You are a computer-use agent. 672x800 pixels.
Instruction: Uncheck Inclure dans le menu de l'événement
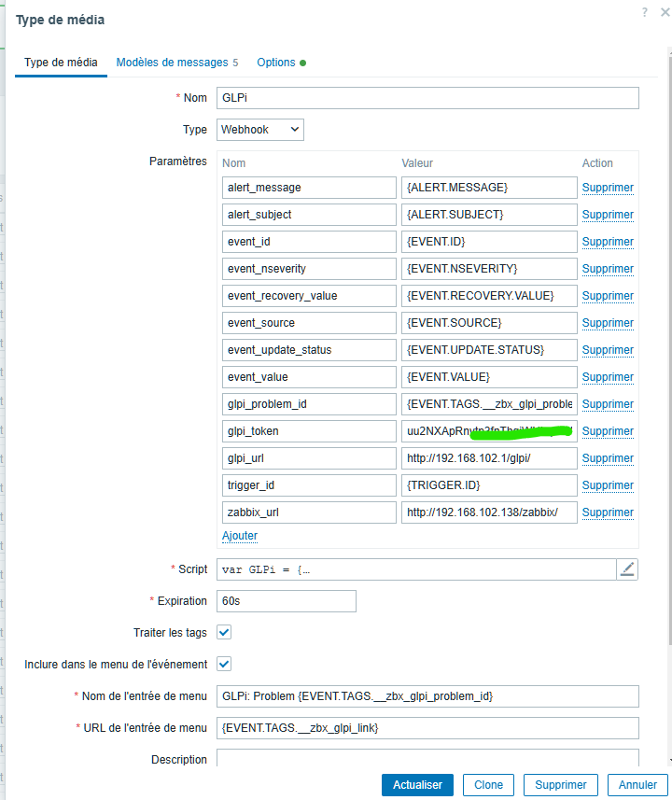[x=224, y=664]
